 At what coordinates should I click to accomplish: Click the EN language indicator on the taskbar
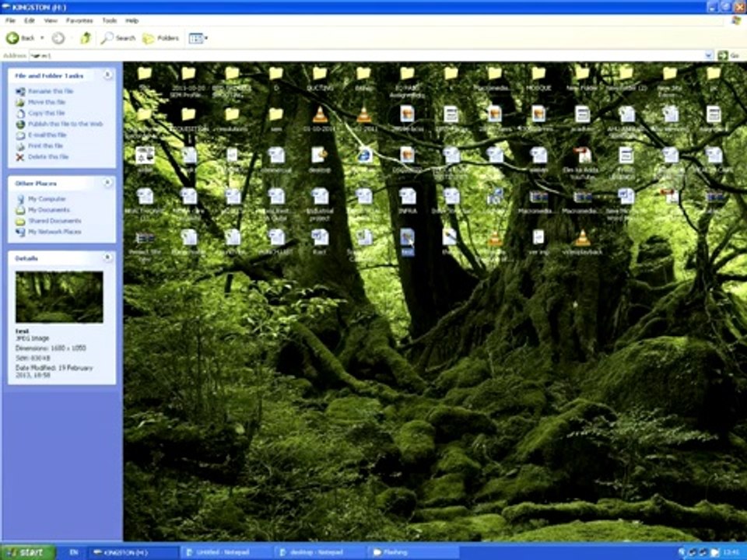(x=73, y=552)
